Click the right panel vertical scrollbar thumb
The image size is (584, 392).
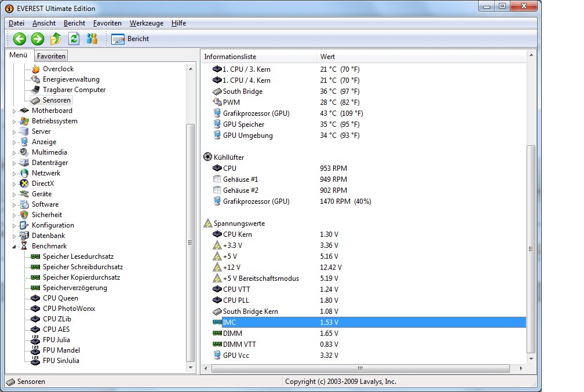[x=531, y=248]
